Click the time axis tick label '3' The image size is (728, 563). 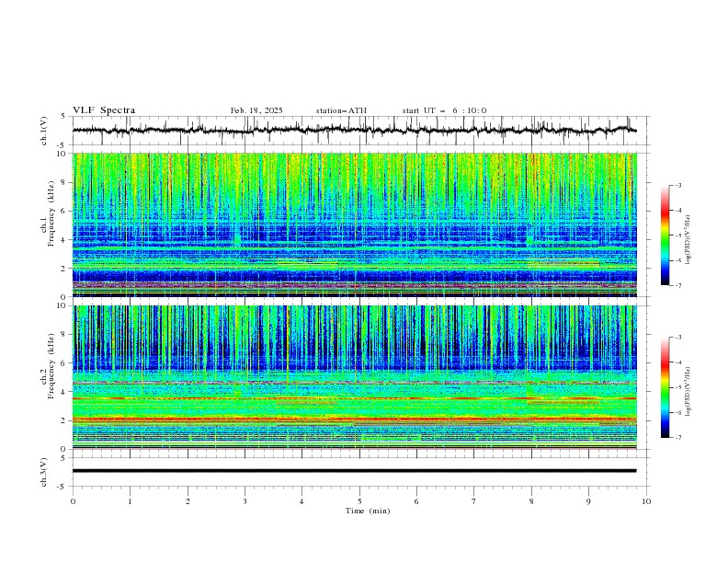245,501
